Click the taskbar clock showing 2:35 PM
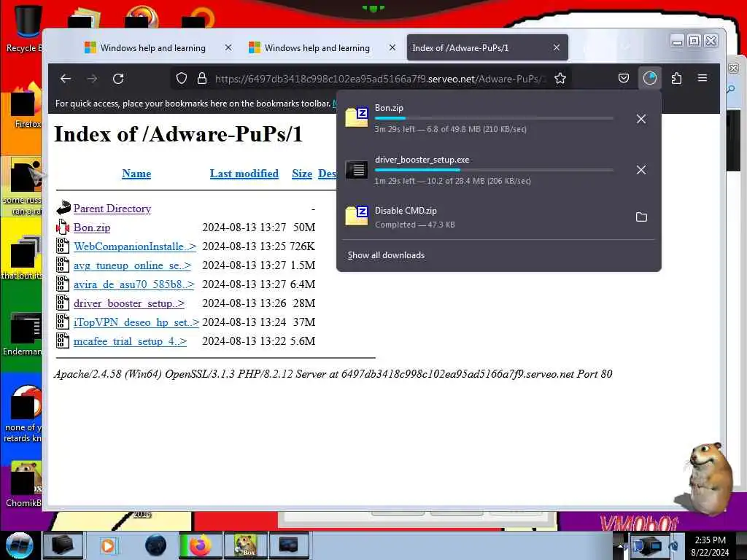The height and width of the screenshot is (560, 747). coord(710,546)
